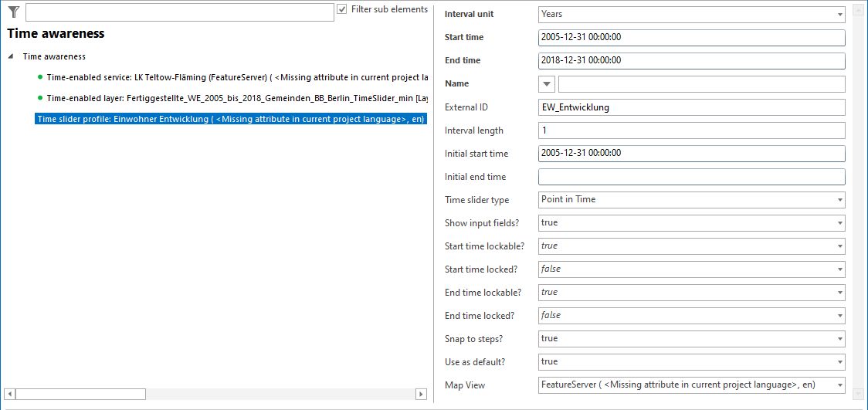Image resolution: width=868 pixels, height=410 pixels.
Task: Collapse the Time awareness tree node
Action: (x=11, y=56)
